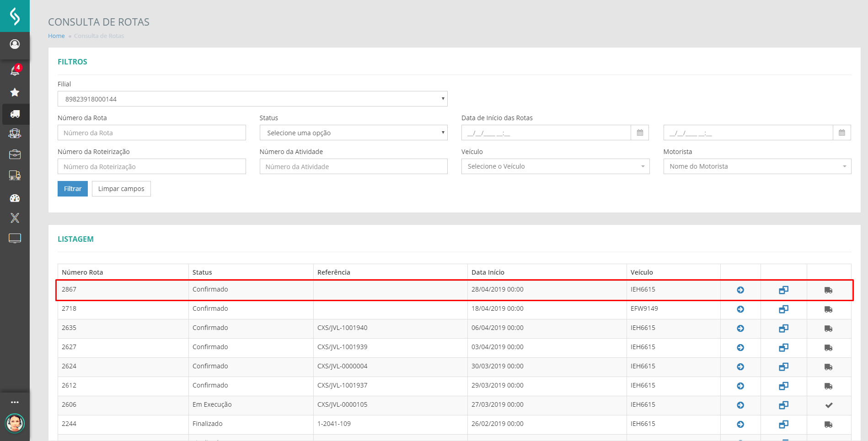
Task: Select route number 2718 cell
Action: (x=123, y=309)
